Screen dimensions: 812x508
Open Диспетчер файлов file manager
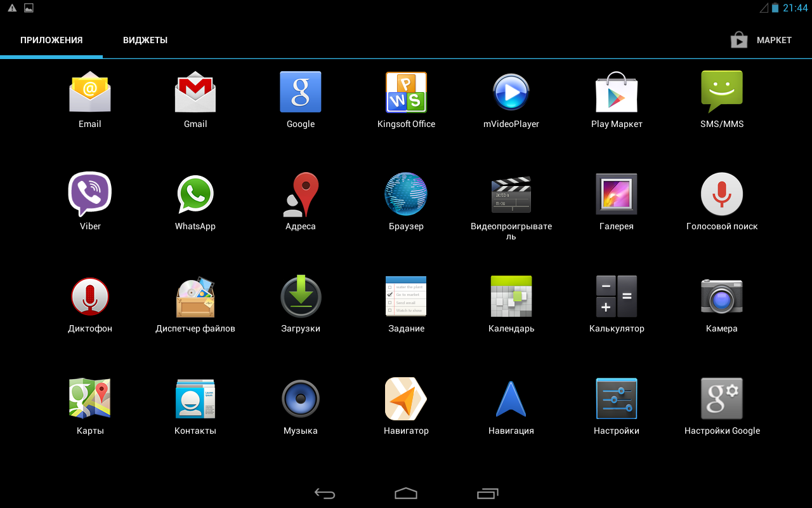(x=195, y=297)
